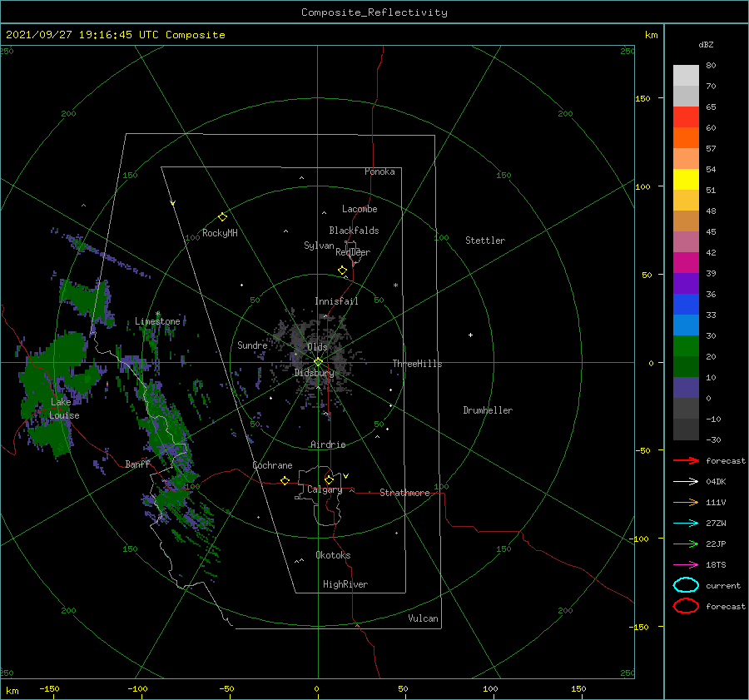Click the white 04DK arrow in legend
The width and height of the screenshot is (749, 700).
tap(686, 482)
